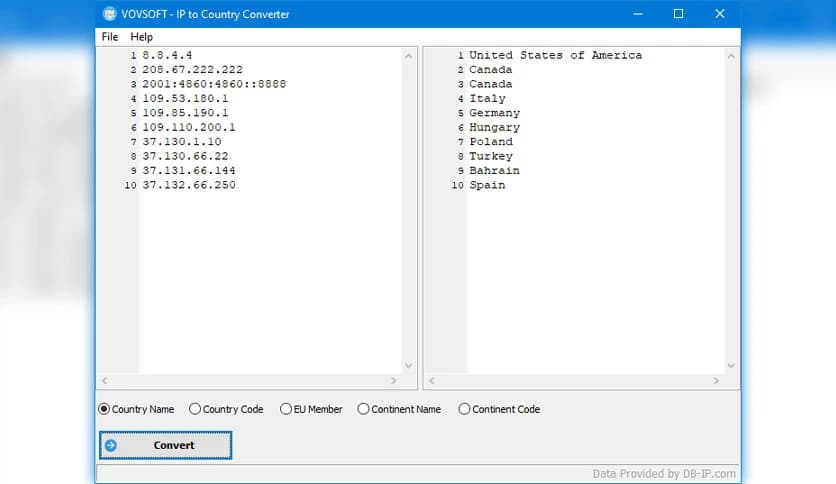
Task: Click scroll left arrow in IP list pane
Action: point(104,381)
